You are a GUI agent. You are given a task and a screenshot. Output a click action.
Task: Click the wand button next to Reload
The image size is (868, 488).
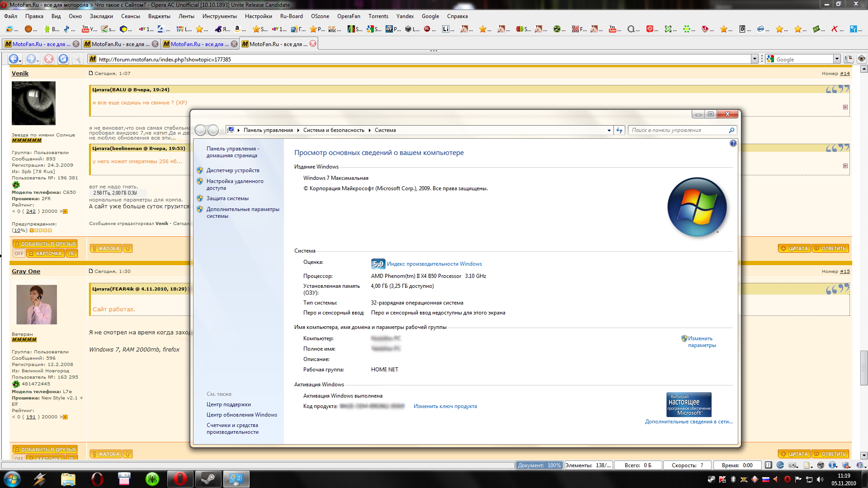coord(78,59)
